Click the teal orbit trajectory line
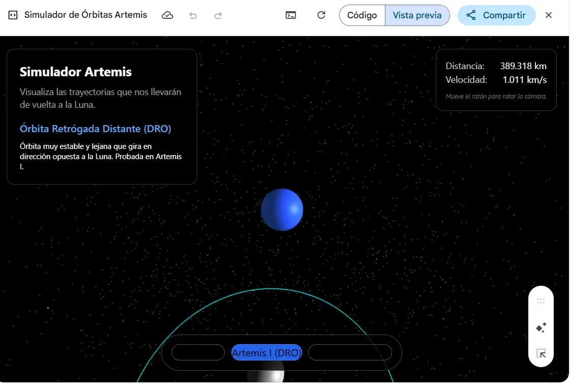The image size is (570, 392). (x=271, y=289)
